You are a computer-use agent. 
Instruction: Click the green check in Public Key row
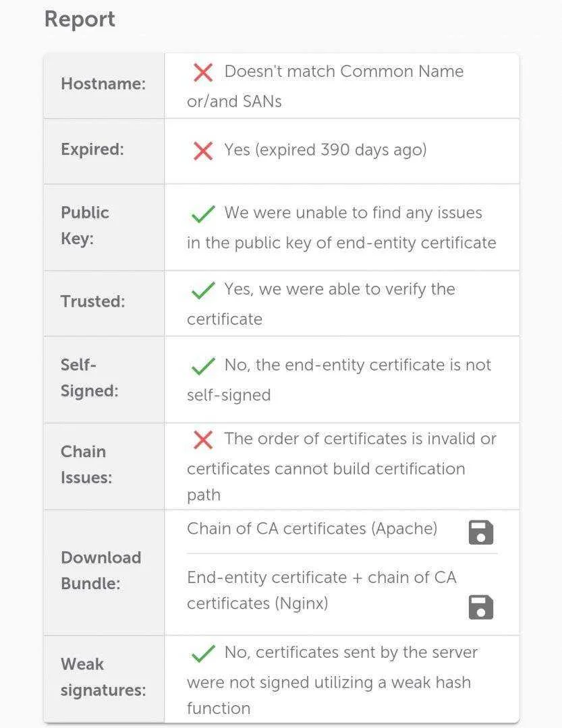coord(203,214)
